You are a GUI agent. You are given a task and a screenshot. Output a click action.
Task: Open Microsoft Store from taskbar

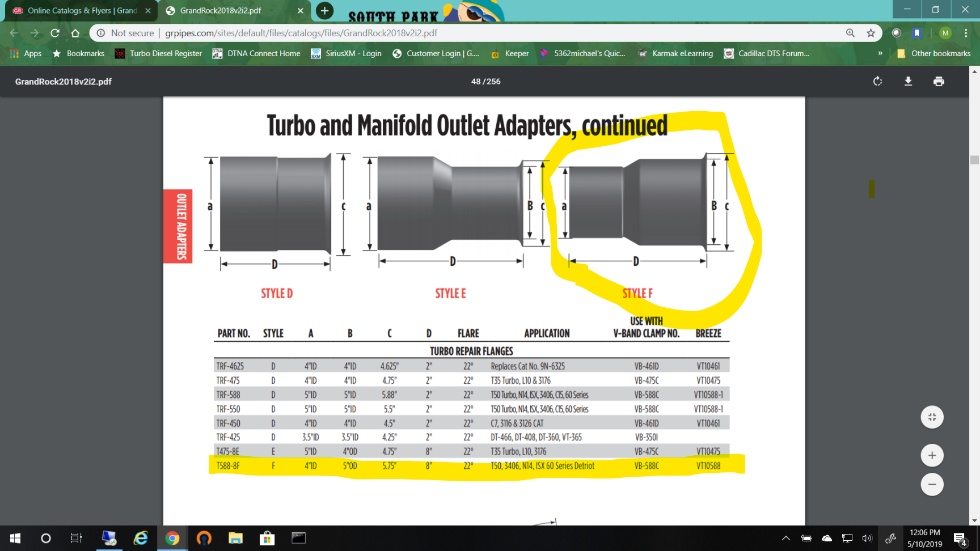pyautogui.click(x=267, y=538)
